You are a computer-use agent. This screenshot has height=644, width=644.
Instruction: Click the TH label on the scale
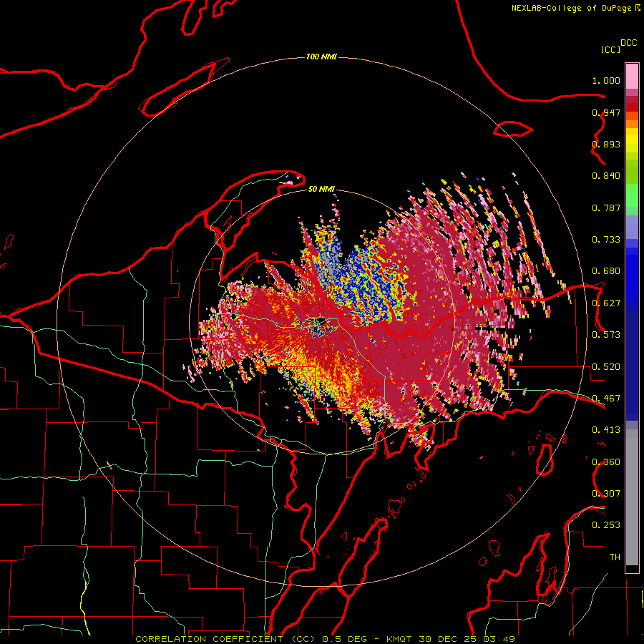pyautogui.click(x=615, y=557)
